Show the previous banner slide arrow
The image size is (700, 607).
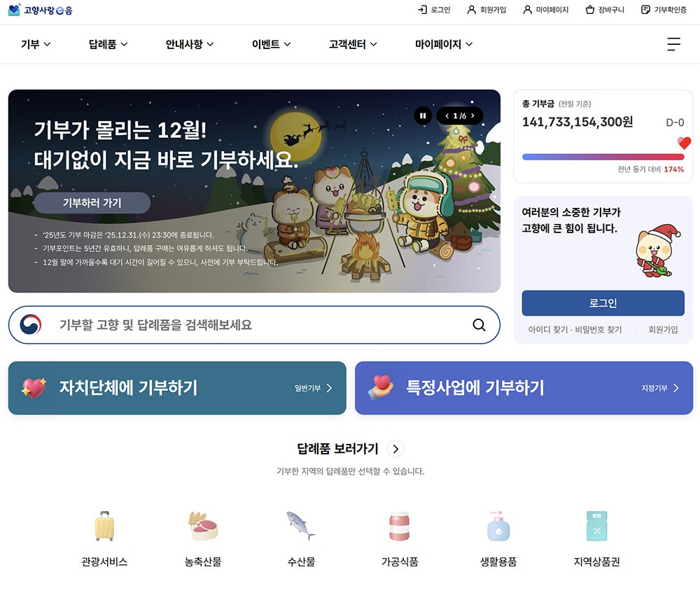(447, 116)
